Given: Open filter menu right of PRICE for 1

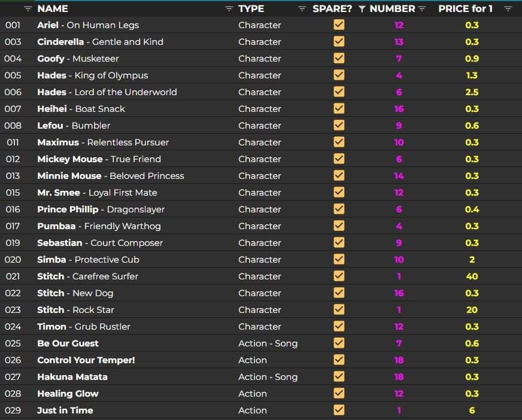Looking at the screenshot, I should pos(508,8).
